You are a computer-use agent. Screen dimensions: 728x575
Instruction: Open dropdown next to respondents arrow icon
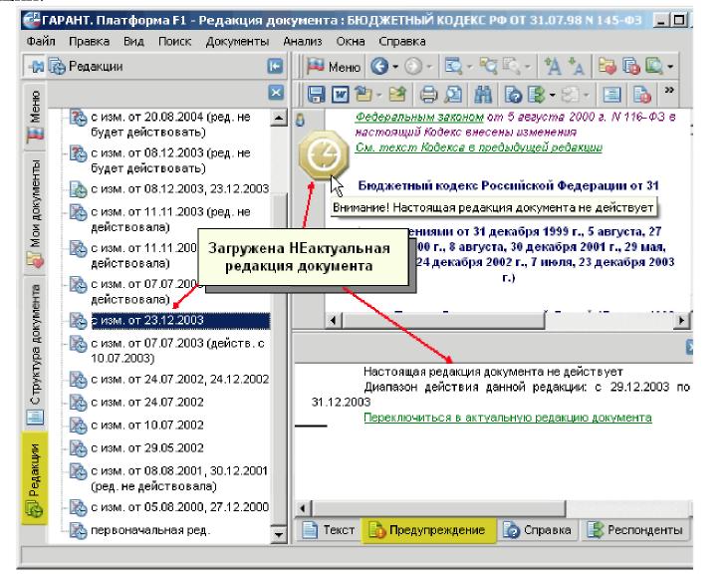pyautogui.click(x=552, y=95)
